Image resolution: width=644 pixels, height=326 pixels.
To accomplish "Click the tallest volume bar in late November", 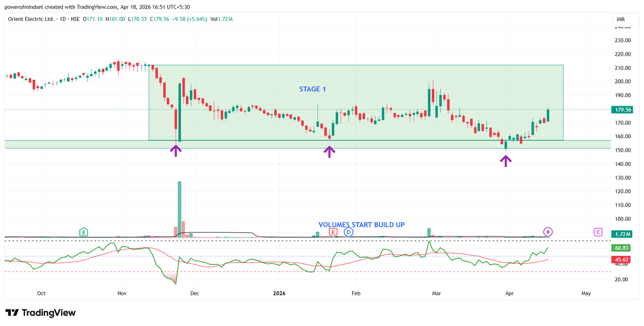I will 180,210.
